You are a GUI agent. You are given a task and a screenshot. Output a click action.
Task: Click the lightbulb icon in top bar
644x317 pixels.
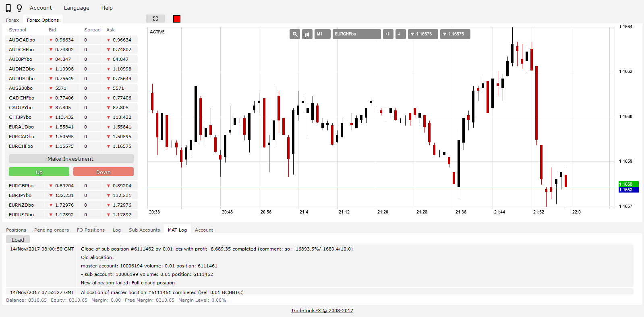[19, 8]
